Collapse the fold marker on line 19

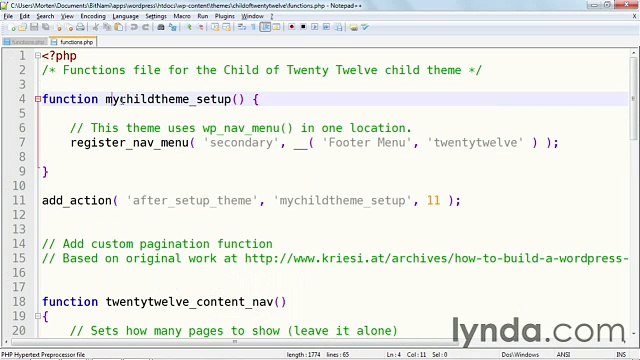(38, 316)
